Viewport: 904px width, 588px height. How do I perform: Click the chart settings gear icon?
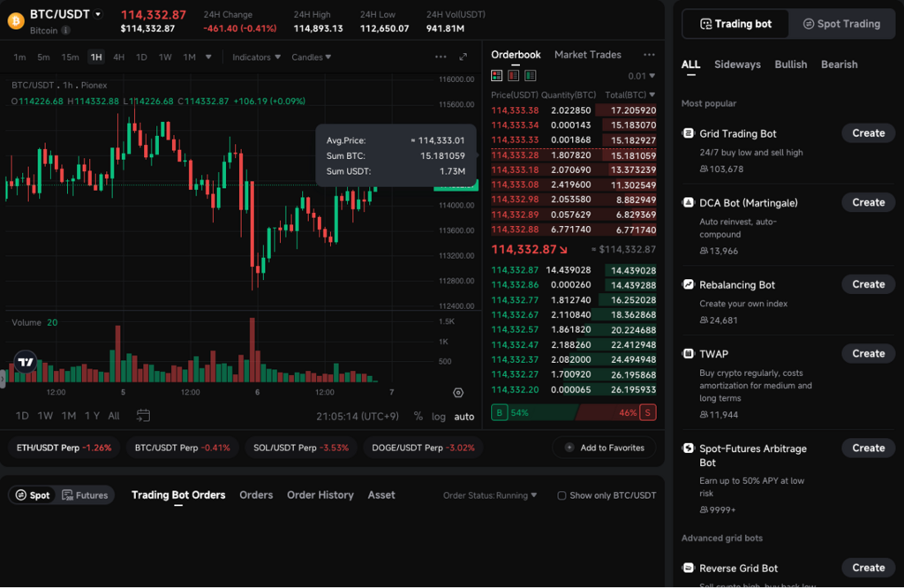(458, 393)
